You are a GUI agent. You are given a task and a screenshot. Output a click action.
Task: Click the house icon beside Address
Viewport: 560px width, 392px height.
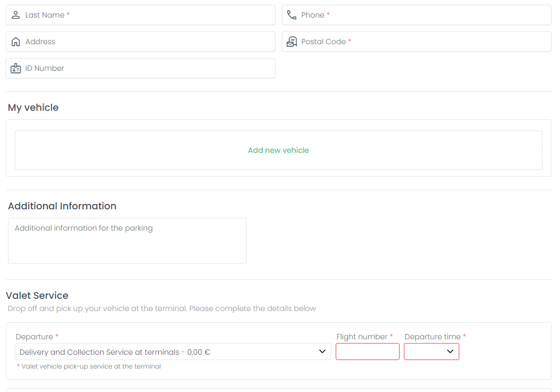coord(15,42)
